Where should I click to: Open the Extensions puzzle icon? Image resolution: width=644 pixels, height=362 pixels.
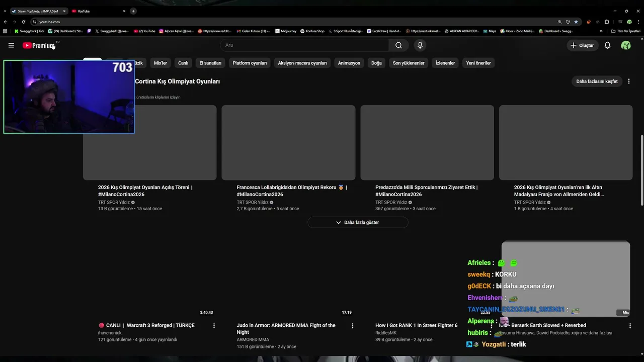(x=607, y=22)
